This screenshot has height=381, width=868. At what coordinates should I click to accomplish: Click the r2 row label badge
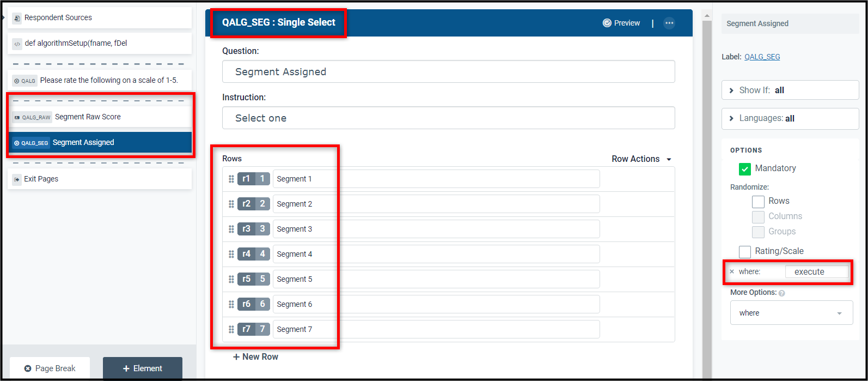(x=247, y=204)
